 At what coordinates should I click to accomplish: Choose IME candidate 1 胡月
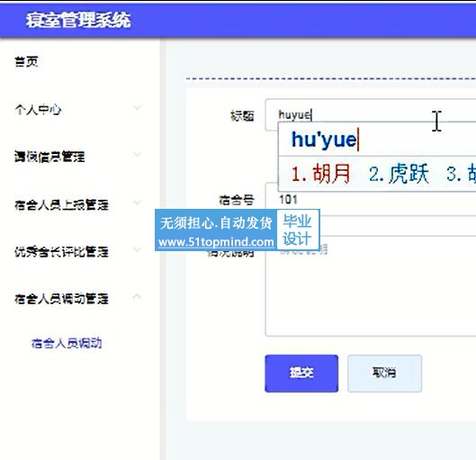(321, 174)
